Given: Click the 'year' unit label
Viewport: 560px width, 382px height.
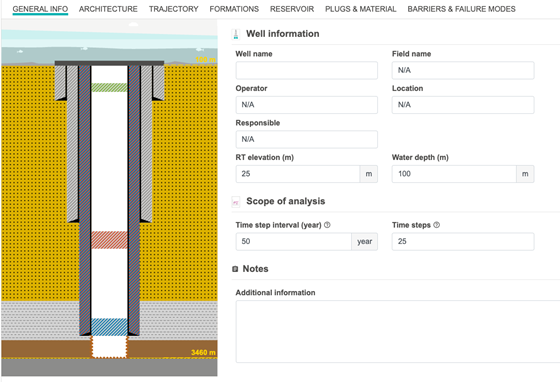Looking at the screenshot, I should pos(364,241).
